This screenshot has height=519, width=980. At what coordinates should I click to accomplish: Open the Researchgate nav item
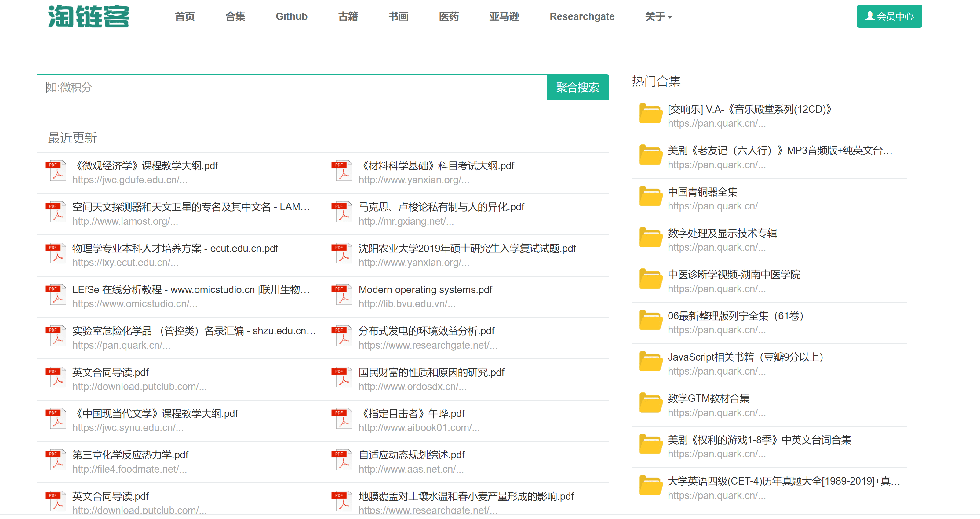click(582, 16)
